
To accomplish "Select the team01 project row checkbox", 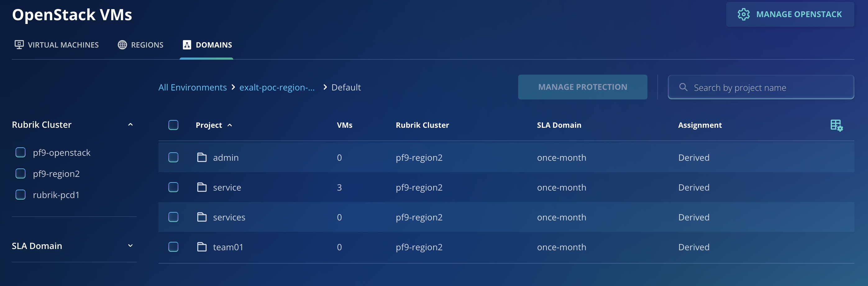I will (173, 247).
